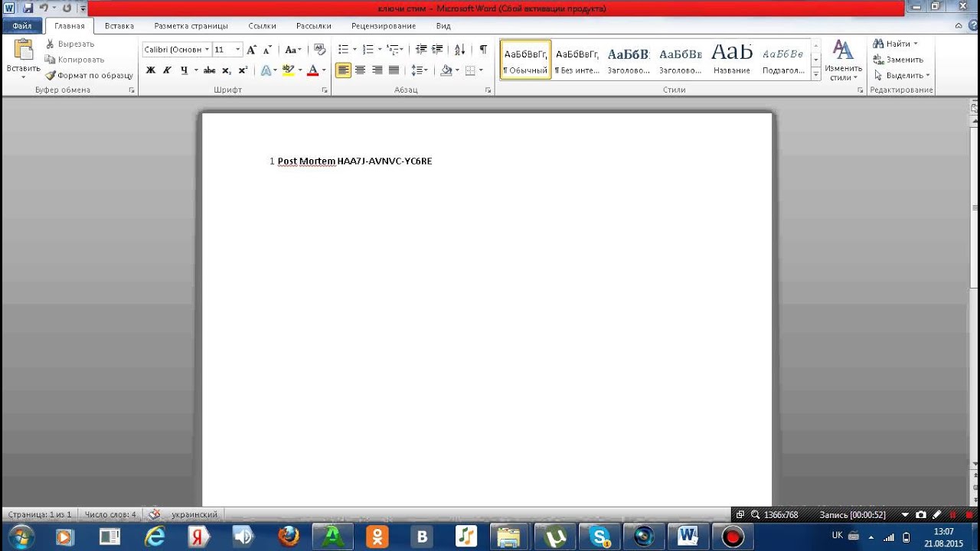Toggle superscript x² formatting
Image resolution: width=980 pixels, height=551 pixels.
(243, 70)
